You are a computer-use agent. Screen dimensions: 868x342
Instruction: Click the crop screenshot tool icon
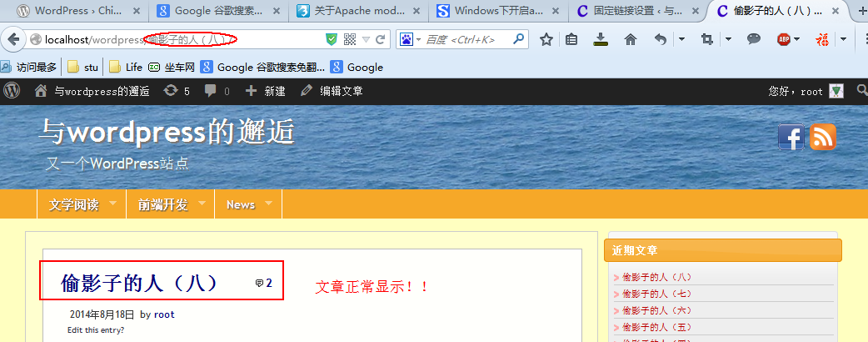point(706,39)
